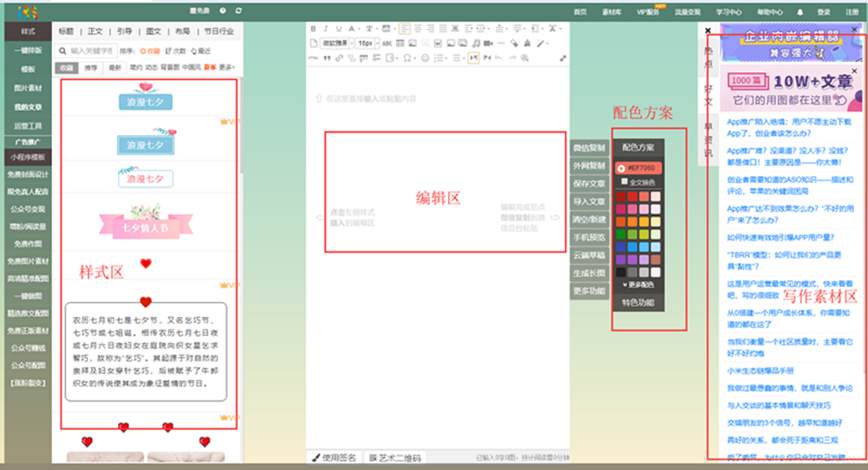
Task: Apply italic formatting in editor toolbar
Action: click(x=326, y=29)
